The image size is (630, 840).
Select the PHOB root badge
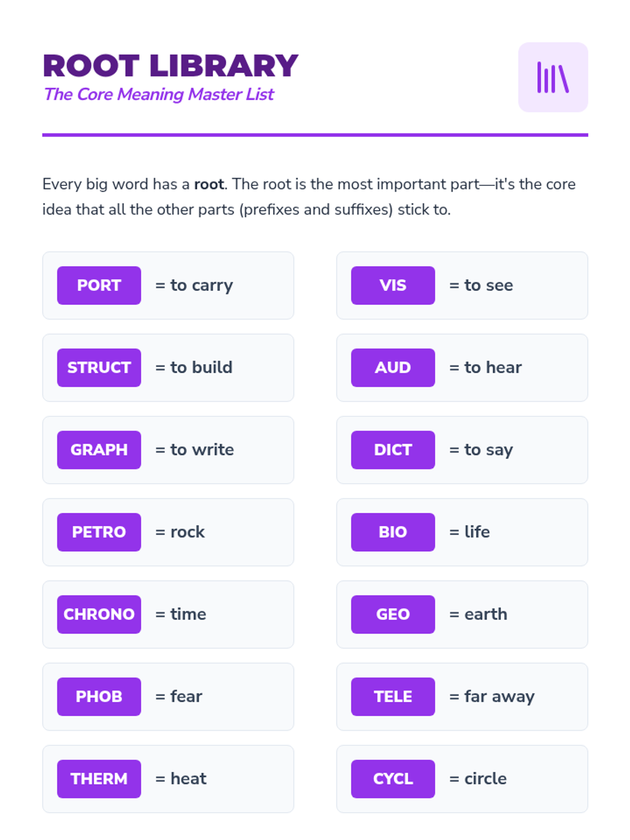(x=99, y=697)
